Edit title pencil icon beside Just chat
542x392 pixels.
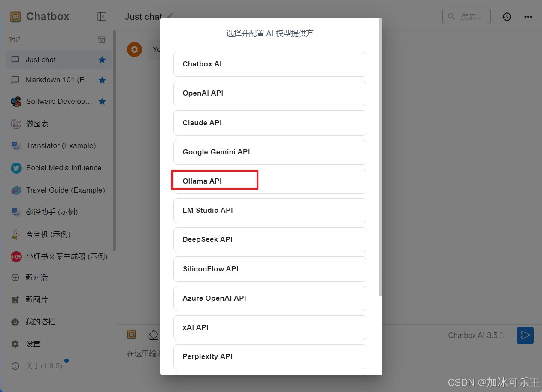pyautogui.click(x=170, y=16)
